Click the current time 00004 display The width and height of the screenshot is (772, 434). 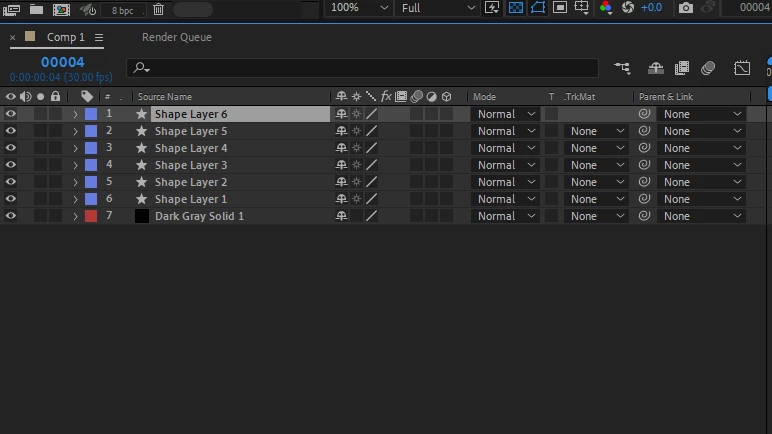coord(63,62)
